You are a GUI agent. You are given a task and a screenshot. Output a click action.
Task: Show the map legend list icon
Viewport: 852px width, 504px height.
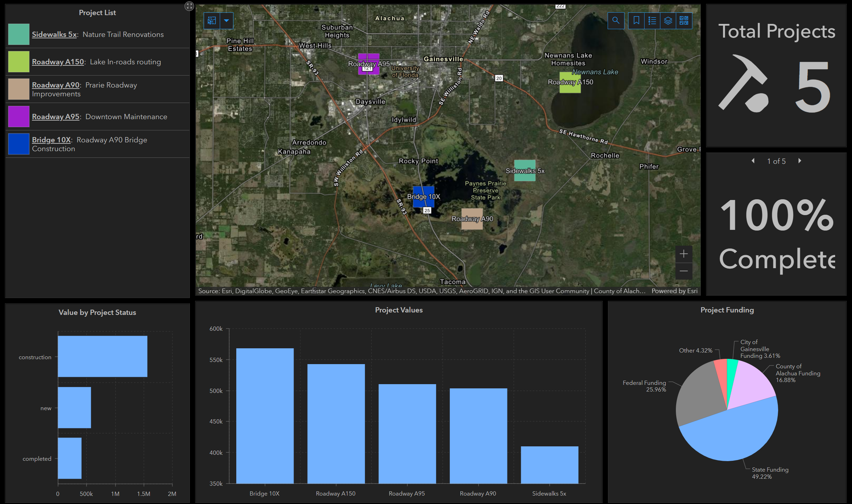pyautogui.click(x=652, y=21)
